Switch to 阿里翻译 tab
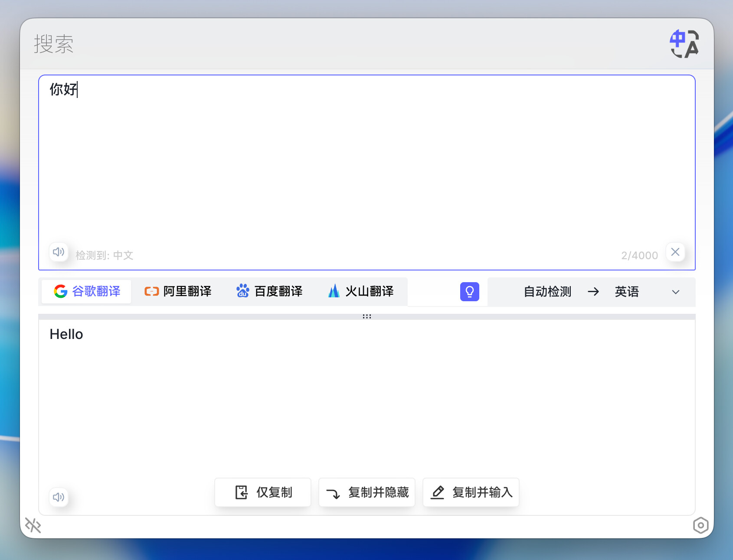 point(178,291)
